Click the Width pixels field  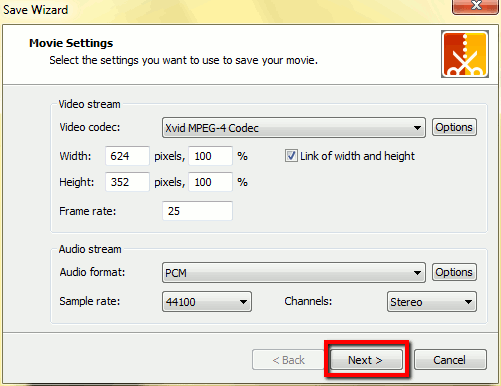(127, 156)
